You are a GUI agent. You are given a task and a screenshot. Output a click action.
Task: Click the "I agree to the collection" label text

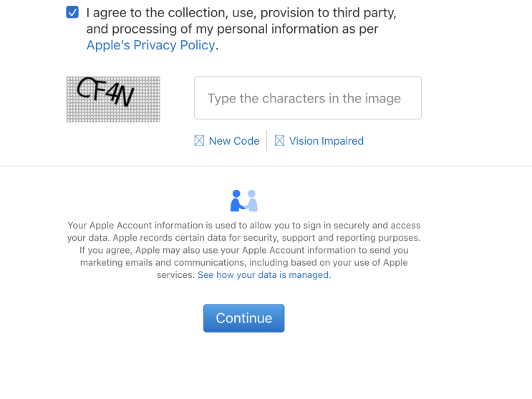coord(241,13)
